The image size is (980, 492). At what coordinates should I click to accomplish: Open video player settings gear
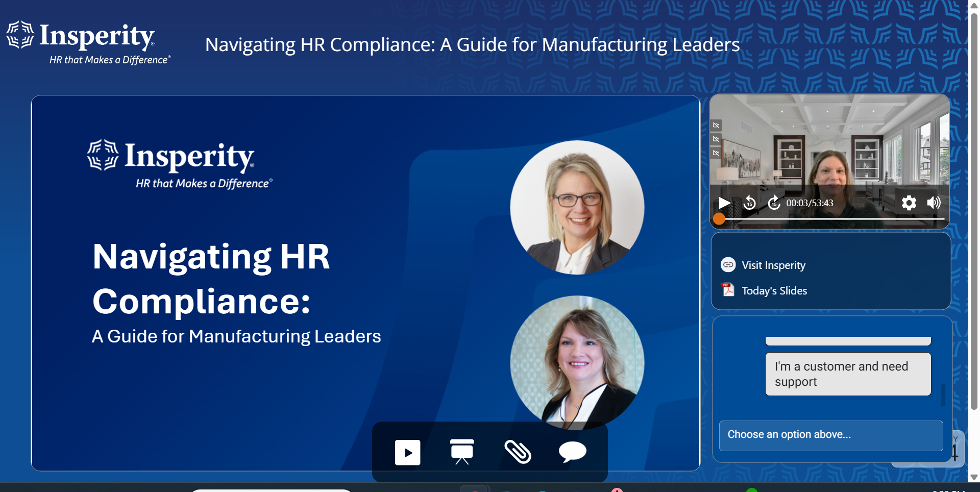tap(909, 203)
